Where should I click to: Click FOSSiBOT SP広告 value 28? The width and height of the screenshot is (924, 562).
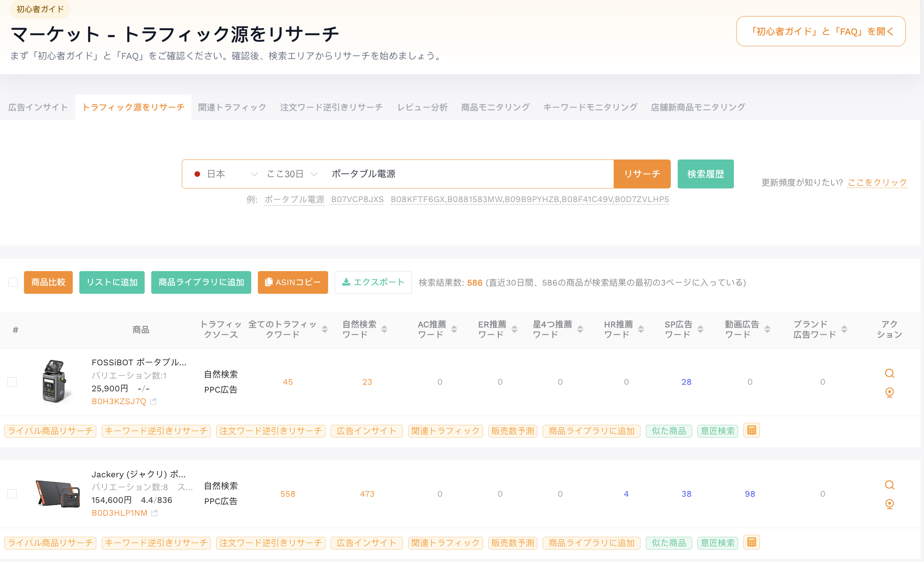point(686,382)
